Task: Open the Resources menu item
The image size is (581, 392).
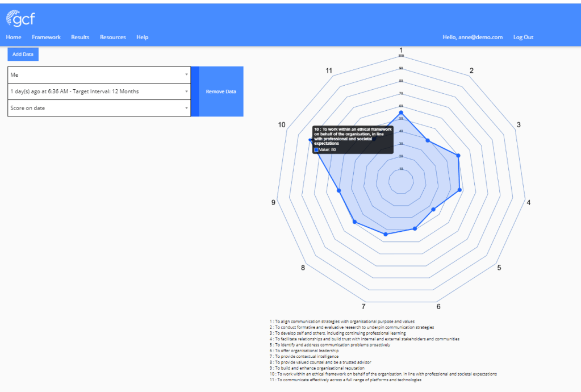Action: point(113,37)
